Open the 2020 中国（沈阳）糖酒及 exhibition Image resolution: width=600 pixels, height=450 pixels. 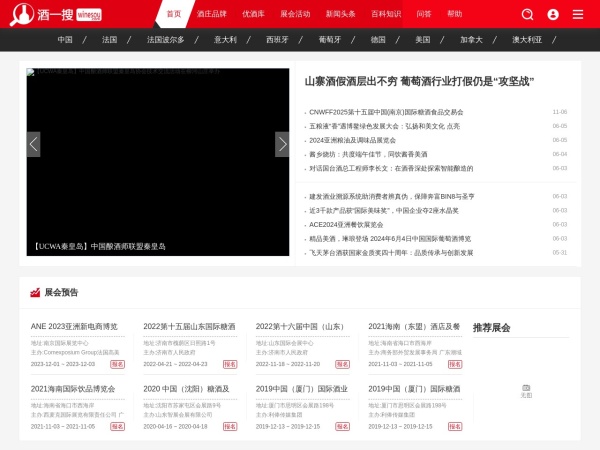point(186,389)
